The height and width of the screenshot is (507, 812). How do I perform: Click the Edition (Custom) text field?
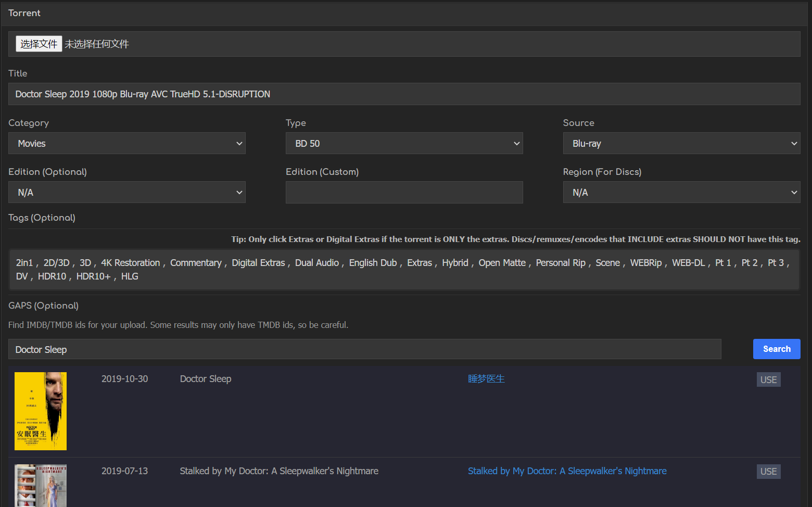coord(404,192)
